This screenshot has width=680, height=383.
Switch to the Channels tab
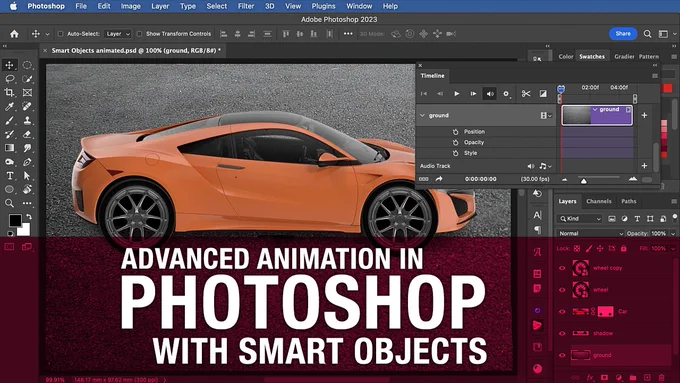598,201
